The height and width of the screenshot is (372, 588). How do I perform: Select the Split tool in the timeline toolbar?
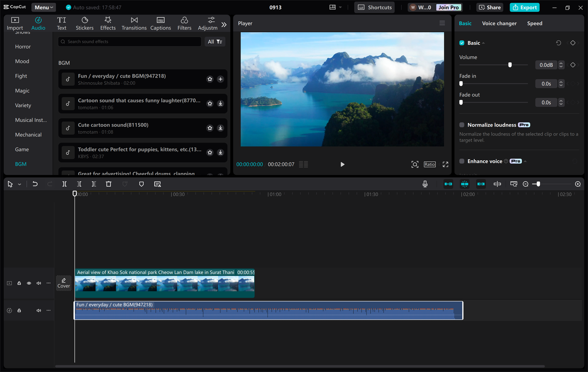[64, 184]
